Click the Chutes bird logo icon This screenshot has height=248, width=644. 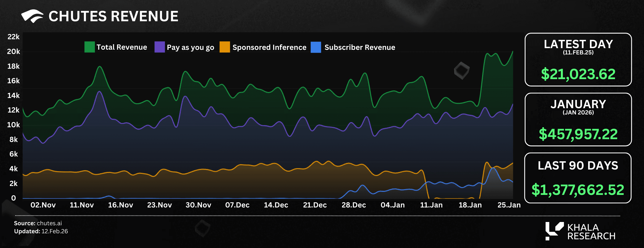coord(32,16)
